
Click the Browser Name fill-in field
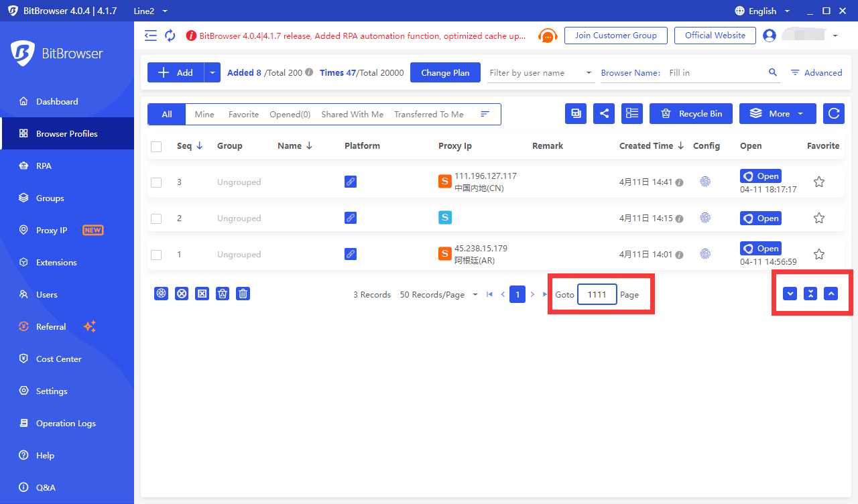click(716, 72)
